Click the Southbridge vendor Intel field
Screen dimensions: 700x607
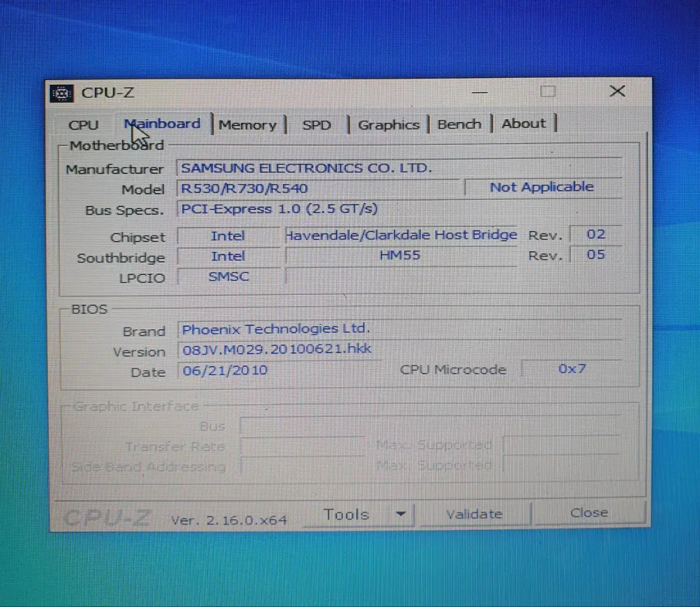click(228, 257)
